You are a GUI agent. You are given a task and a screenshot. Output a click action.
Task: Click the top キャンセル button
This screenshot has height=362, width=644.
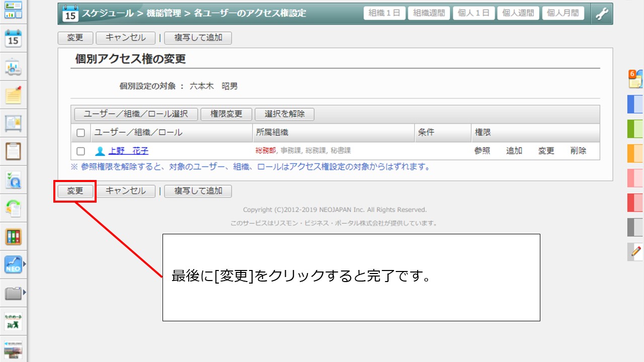(x=126, y=38)
